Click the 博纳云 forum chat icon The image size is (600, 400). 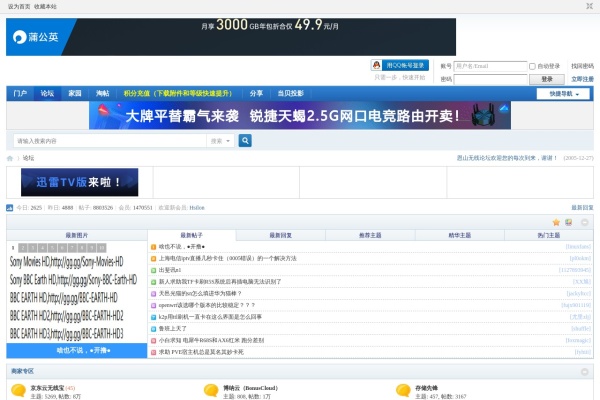(x=213, y=391)
